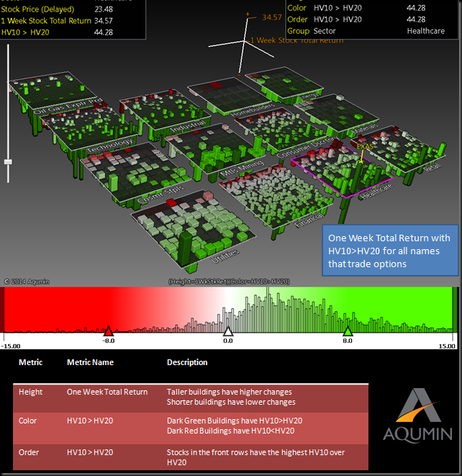Viewport: 462px width, 476px height.
Task: Click the 15.00 histogram maximum label
Action: click(x=447, y=346)
